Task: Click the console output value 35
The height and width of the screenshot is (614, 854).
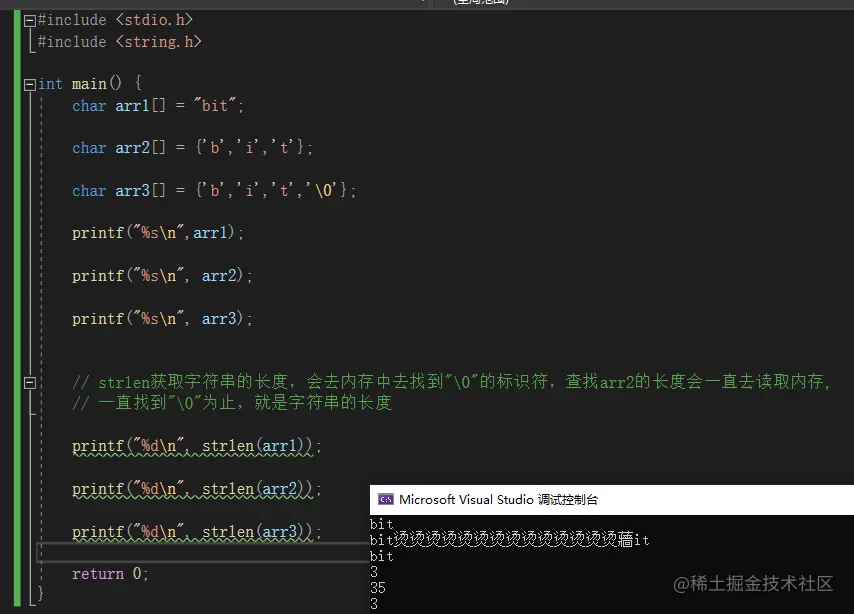Action: (378, 588)
